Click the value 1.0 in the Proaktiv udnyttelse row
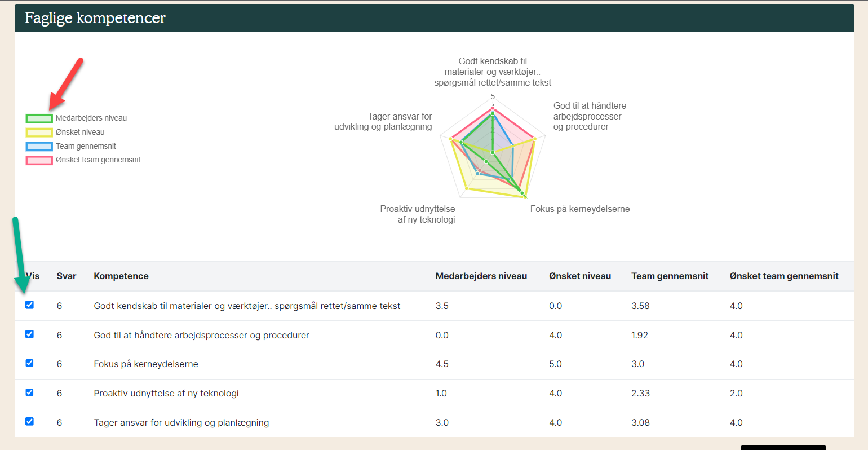Screen dimensions: 868x450 441,394
